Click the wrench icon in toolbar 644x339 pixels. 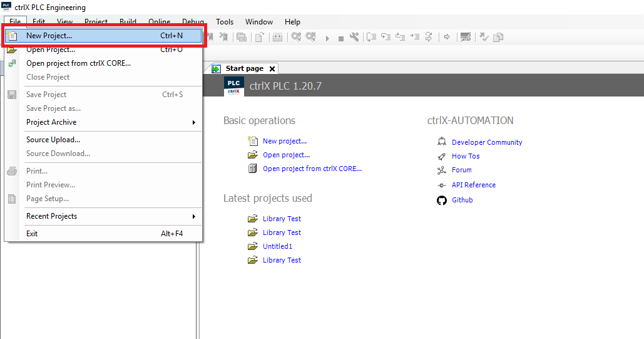(x=354, y=37)
